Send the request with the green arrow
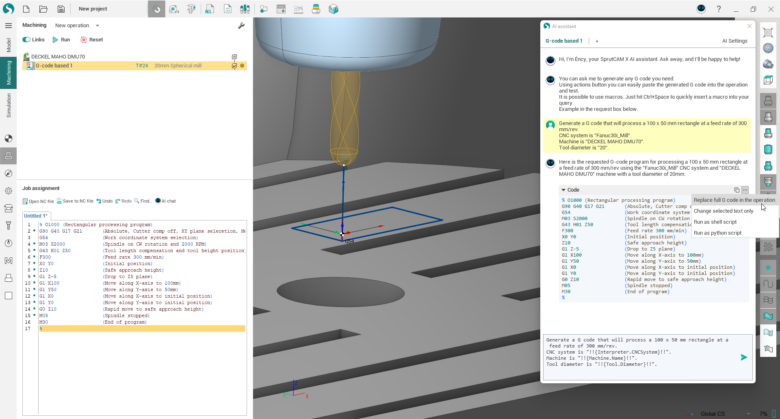The image size is (780, 419). pyautogui.click(x=744, y=357)
